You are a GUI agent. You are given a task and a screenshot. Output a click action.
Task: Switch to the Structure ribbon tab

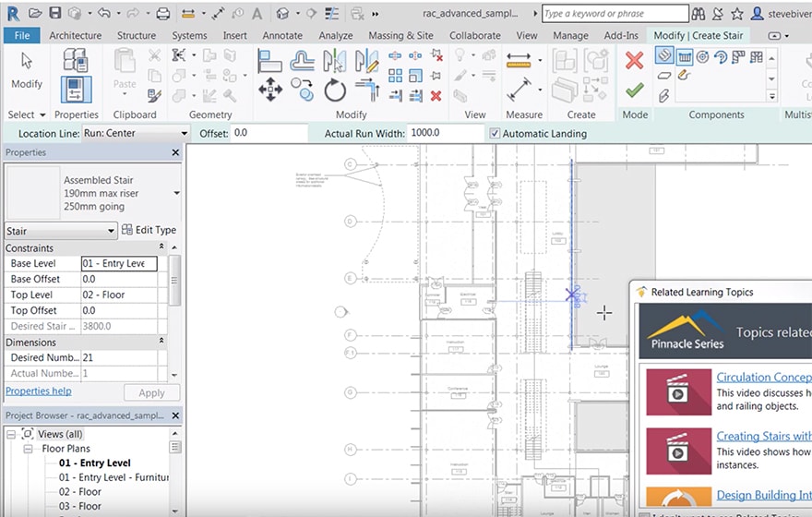137,35
